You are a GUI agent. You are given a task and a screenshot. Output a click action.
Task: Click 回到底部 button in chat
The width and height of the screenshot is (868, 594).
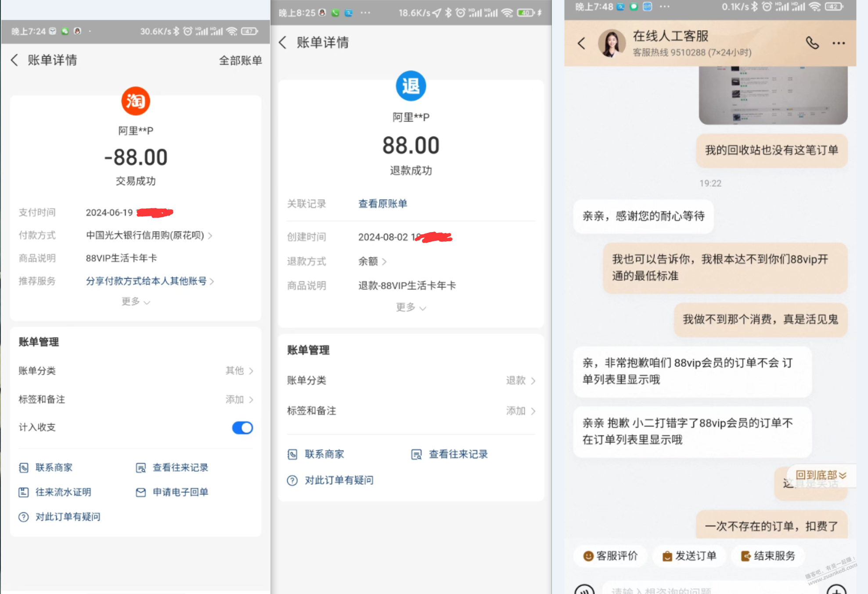pos(821,475)
